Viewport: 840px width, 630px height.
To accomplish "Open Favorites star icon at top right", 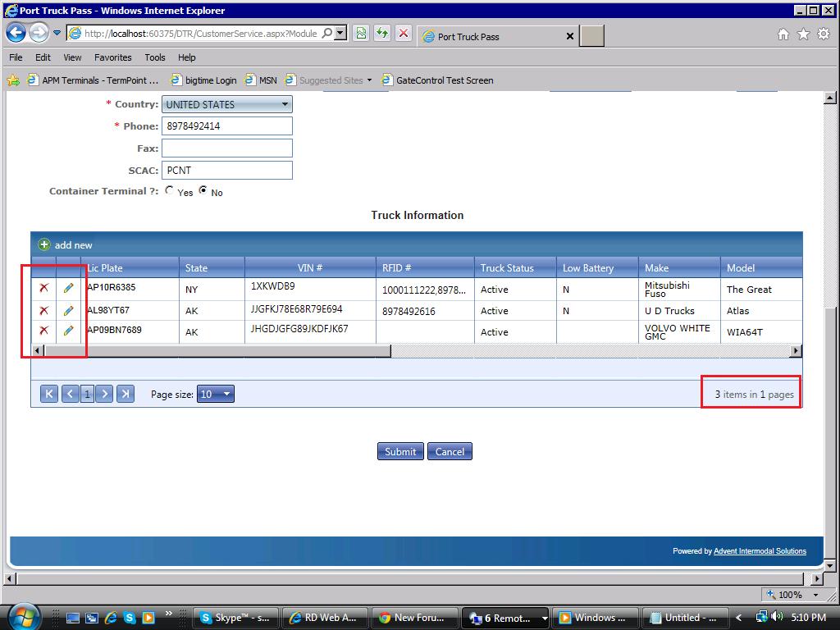I will (804, 34).
